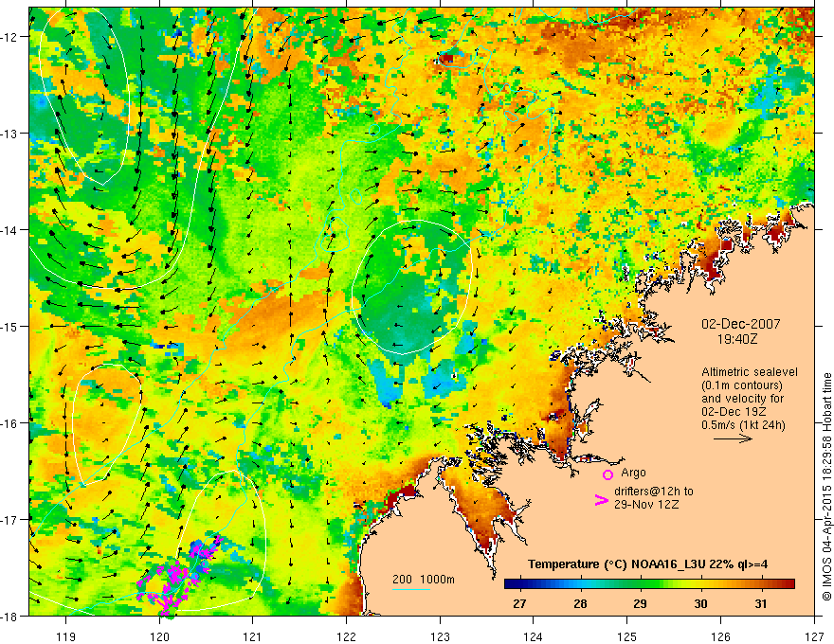Click the longitude label '125'

pyautogui.click(x=627, y=635)
